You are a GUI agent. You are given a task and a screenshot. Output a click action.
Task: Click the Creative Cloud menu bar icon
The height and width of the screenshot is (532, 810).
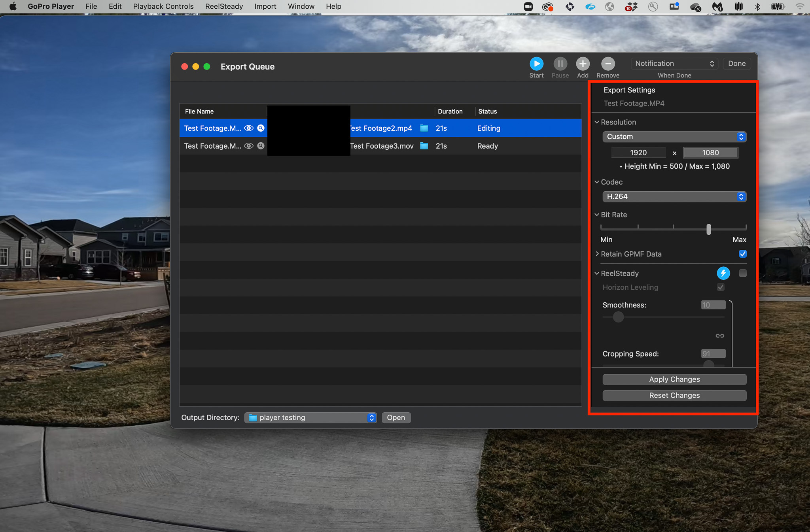point(548,6)
